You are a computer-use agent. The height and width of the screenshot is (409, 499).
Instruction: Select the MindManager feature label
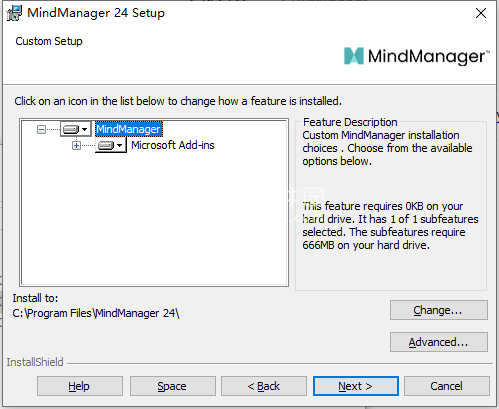pyautogui.click(x=129, y=129)
